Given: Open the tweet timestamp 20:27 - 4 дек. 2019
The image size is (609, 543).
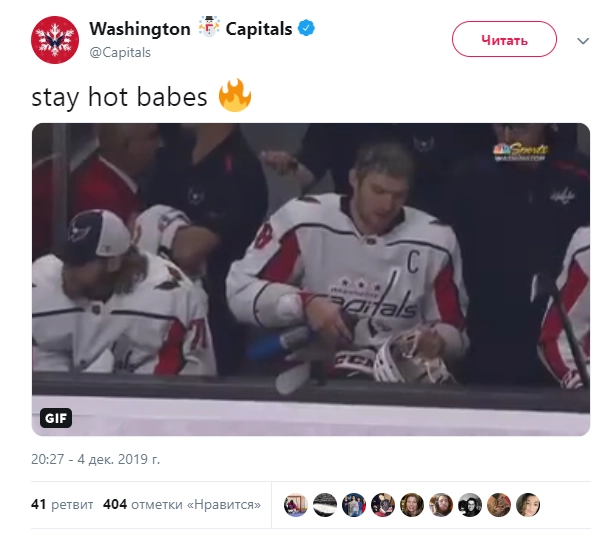Looking at the screenshot, I should (96, 459).
